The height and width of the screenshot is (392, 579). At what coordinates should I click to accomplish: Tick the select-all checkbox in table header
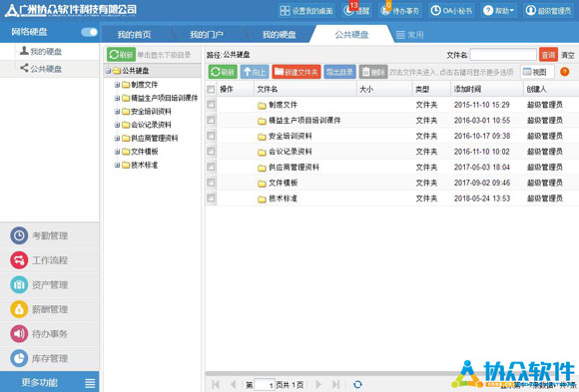211,89
